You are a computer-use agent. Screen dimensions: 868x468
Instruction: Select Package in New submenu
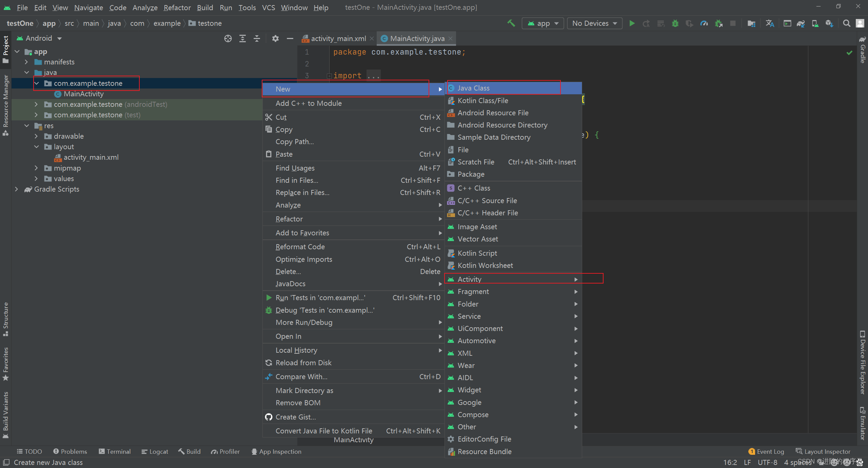pos(513,174)
